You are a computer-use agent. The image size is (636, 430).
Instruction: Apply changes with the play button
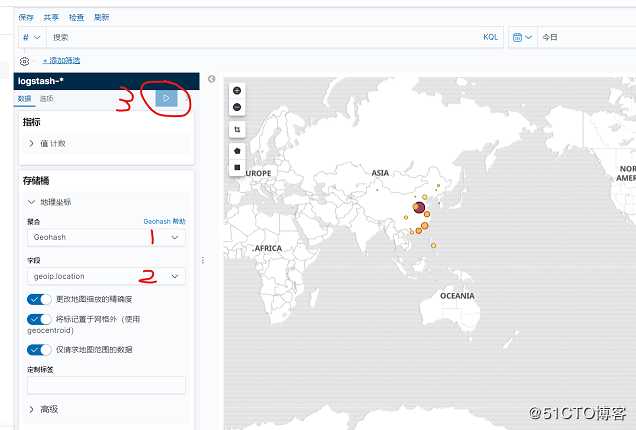(x=166, y=98)
